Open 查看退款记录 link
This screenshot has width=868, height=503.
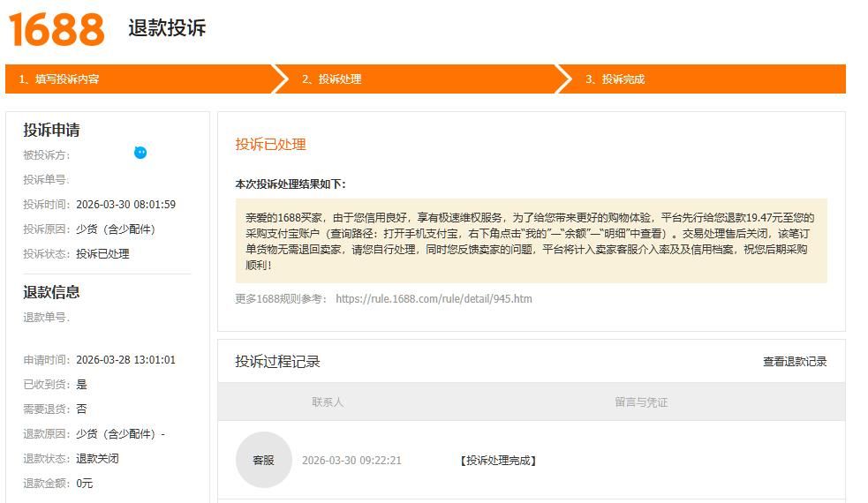[x=795, y=361]
